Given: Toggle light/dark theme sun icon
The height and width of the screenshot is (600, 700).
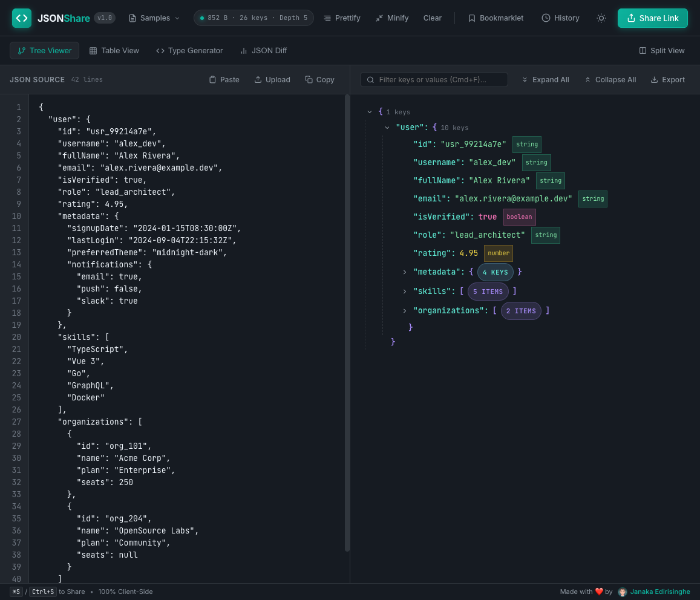Looking at the screenshot, I should click(x=601, y=18).
